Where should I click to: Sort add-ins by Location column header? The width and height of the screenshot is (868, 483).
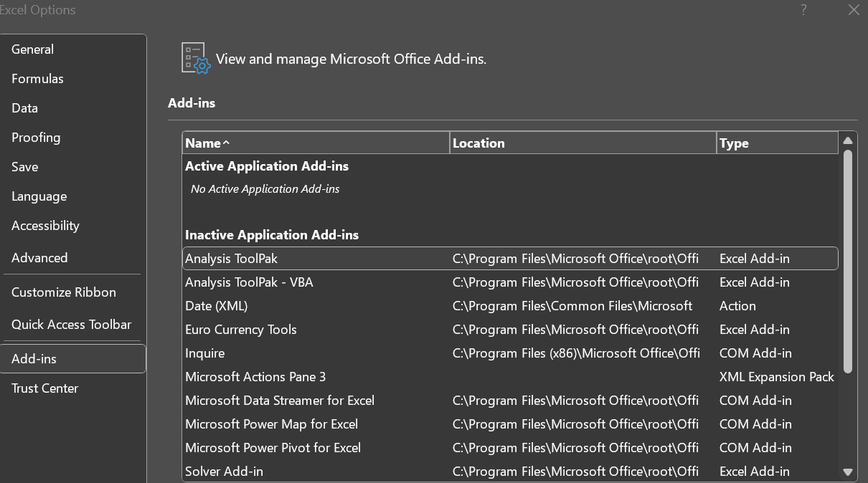pos(583,143)
